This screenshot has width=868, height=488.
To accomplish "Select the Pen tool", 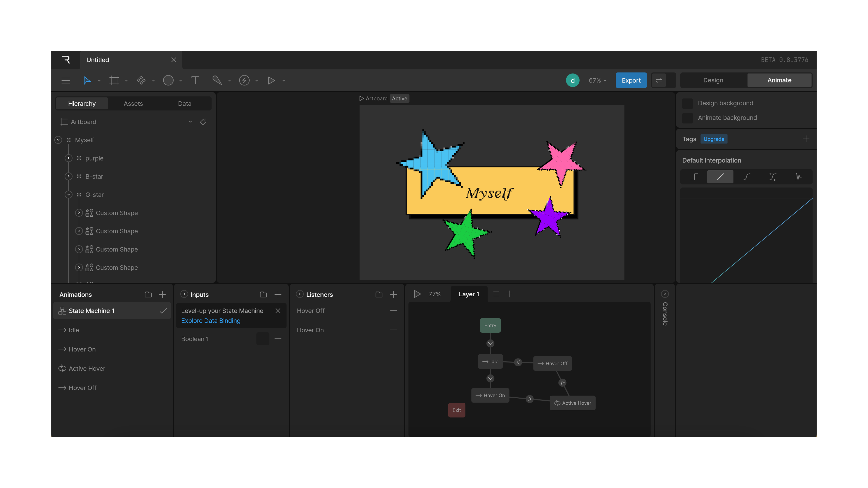I will (217, 80).
